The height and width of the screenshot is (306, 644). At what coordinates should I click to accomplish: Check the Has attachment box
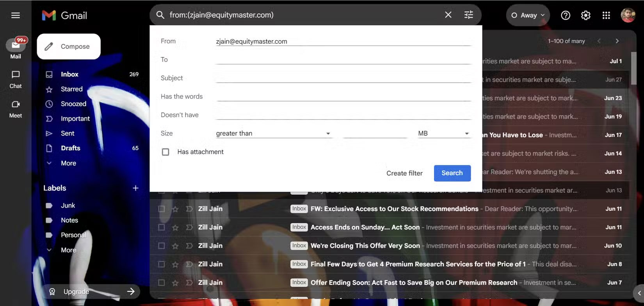click(165, 152)
